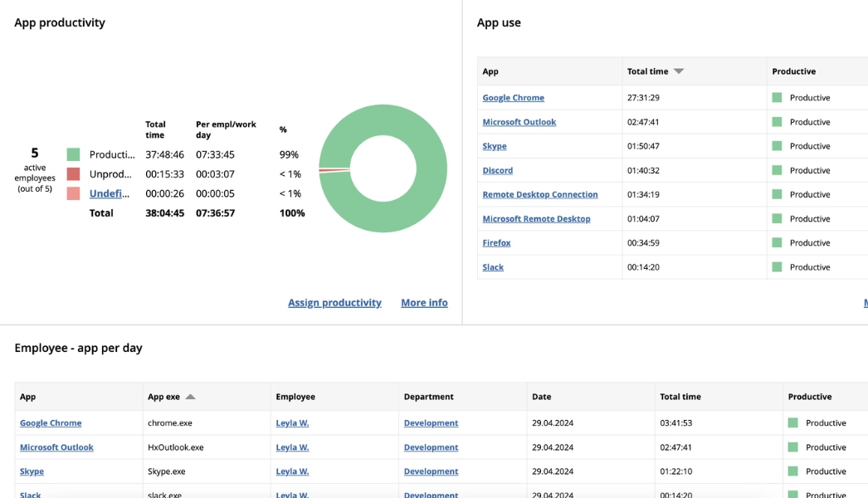Click Firefox app link

coord(496,243)
